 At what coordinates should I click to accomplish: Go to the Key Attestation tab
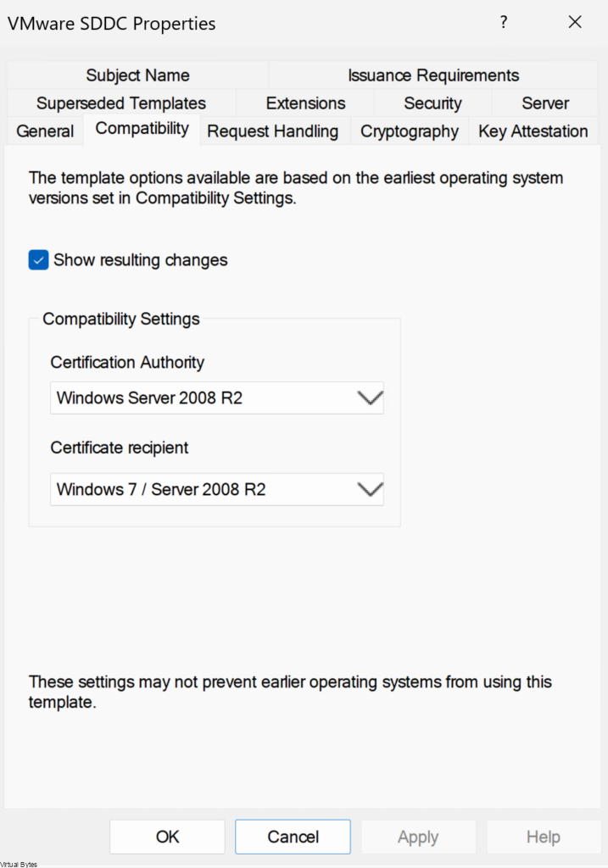tap(533, 131)
